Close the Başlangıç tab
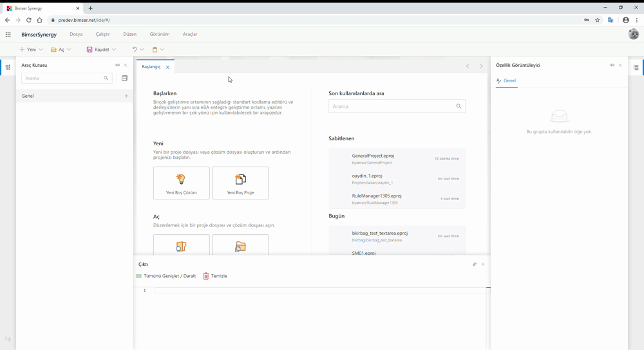The image size is (644, 350). [167, 67]
